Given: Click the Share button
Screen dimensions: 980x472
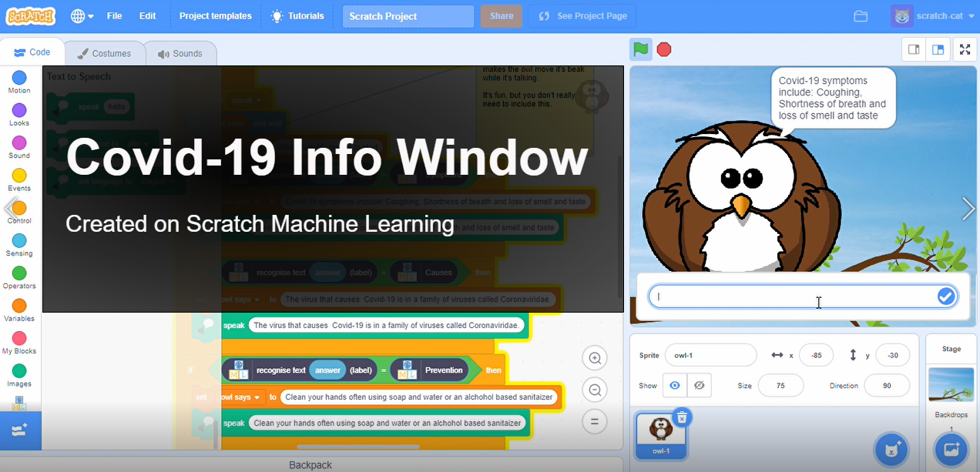Looking at the screenshot, I should click(x=502, y=16).
